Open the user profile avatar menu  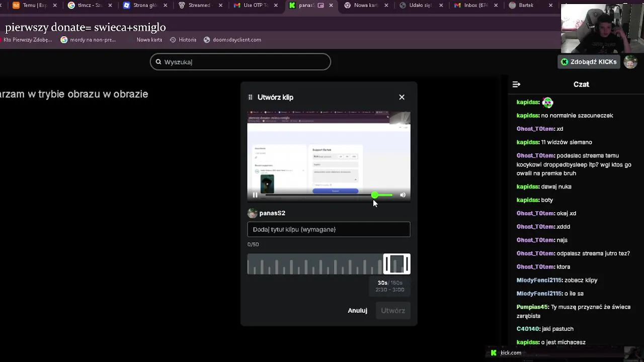(630, 62)
